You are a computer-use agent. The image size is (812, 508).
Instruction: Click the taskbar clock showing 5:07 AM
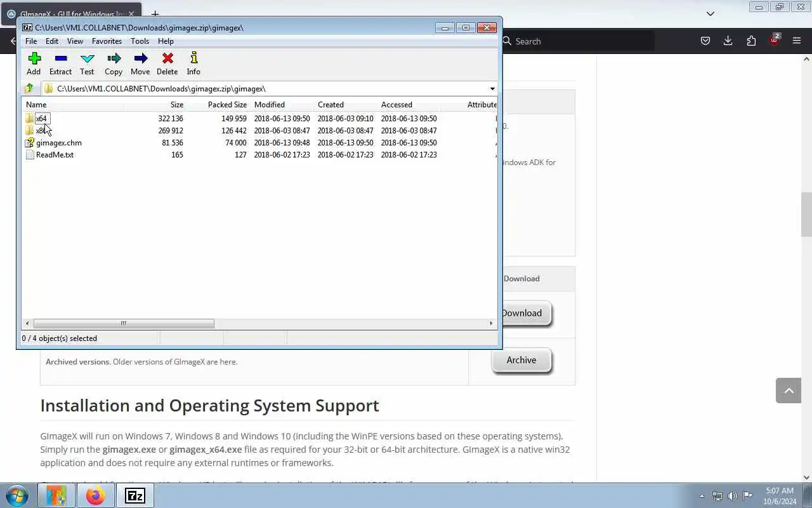[x=779, y=496]
